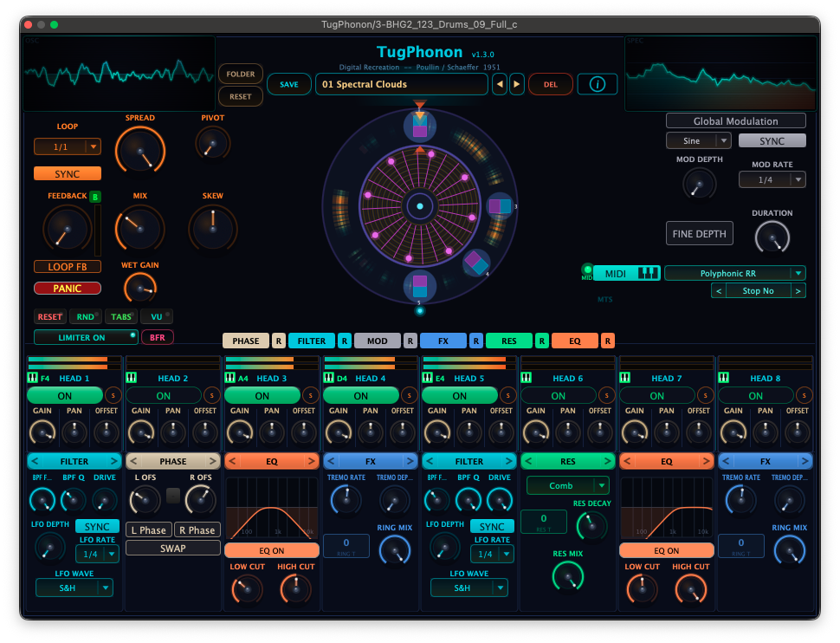Click the 01 Spectral Clouds preset name field

click(402, 84)
